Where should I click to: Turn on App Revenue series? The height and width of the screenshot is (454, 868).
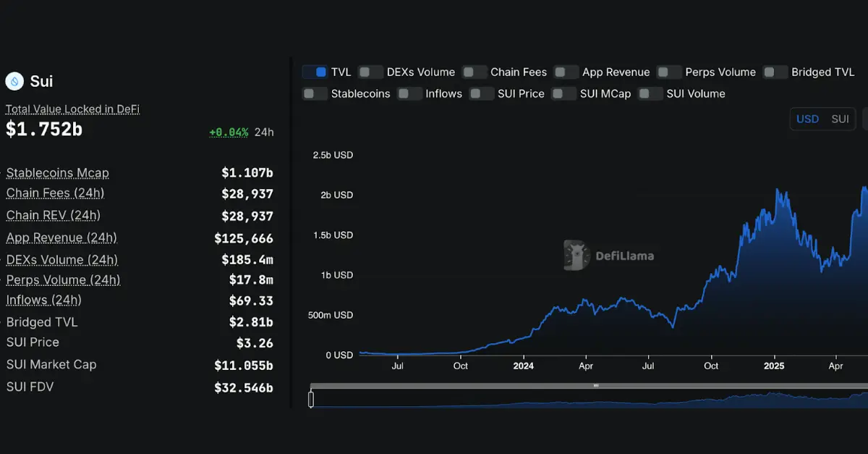[566, 72]
